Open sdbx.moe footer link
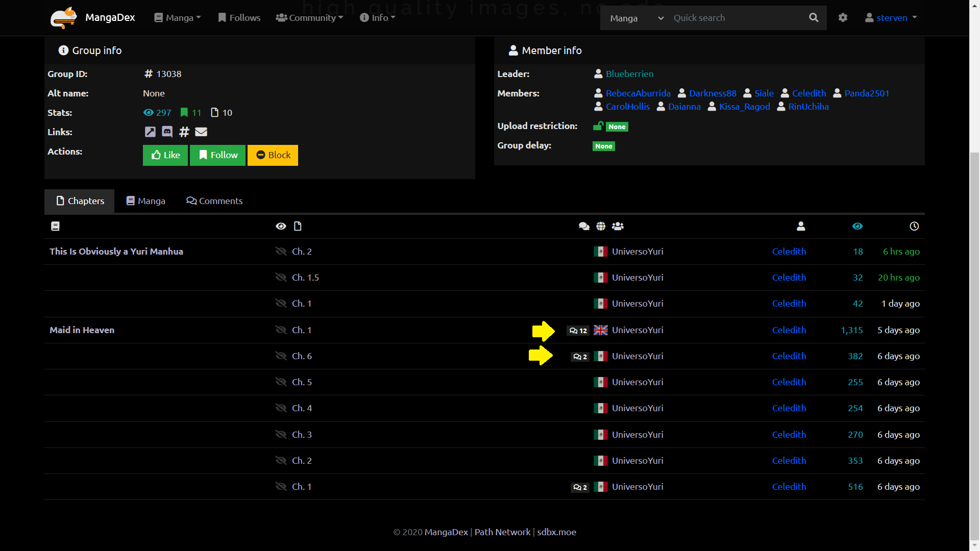Viewport: 980px width, 551px height. tap(556, 532)
